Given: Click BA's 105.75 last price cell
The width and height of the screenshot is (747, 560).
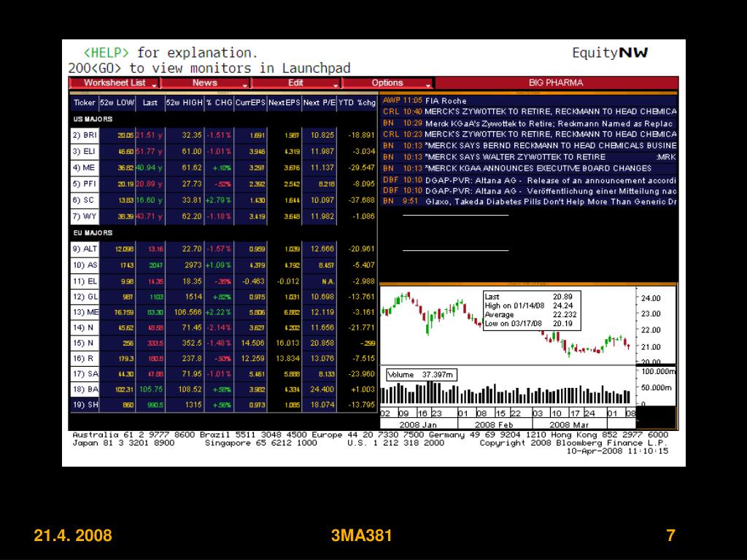Looking at the screenshot, I should coord(150,389).
